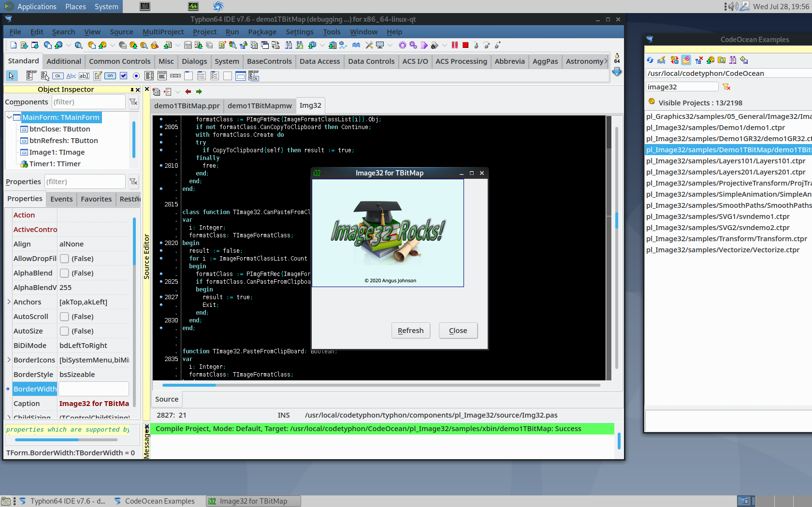Click the horizontal scrollbar of the source editor
The image size is (812, 507).
pos(381,385)
